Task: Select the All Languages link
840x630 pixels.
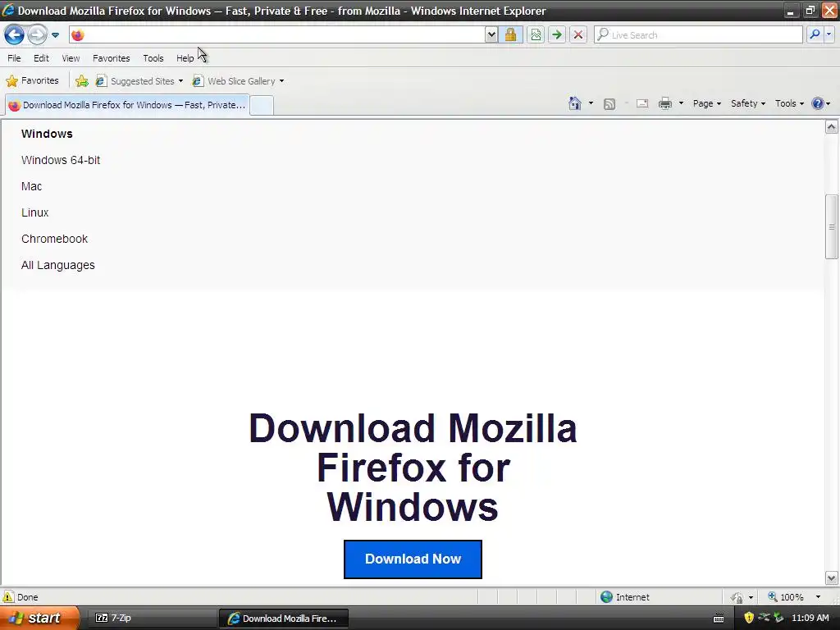Action: tap(58, 265)
